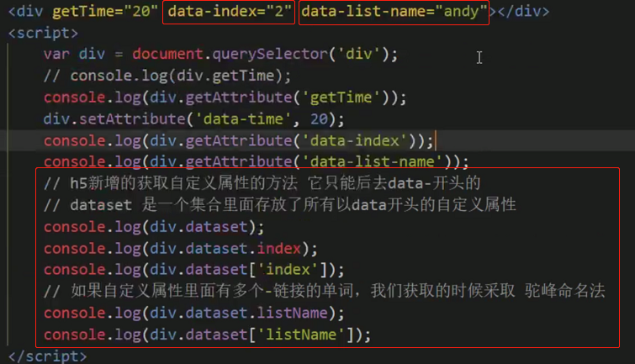Click the setAttribute('data-time', 20) line
The image size is (635, 364).
(x=194, y=119)
